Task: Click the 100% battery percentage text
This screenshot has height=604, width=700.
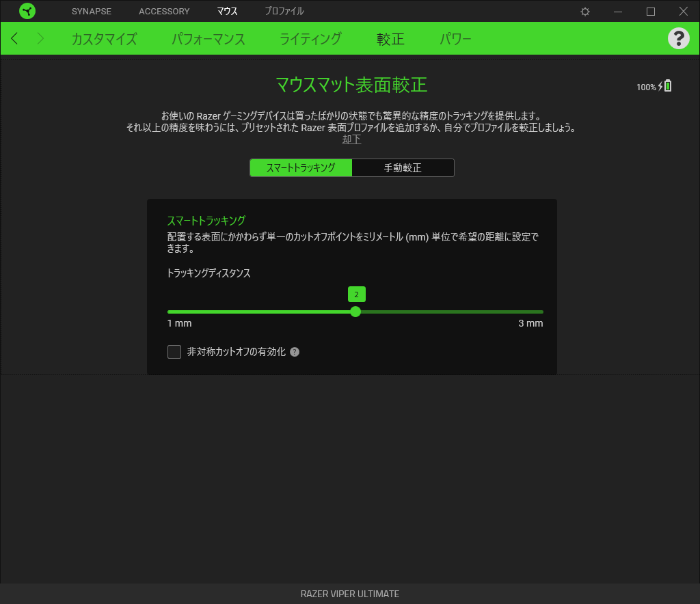Action: click(646, 87)
